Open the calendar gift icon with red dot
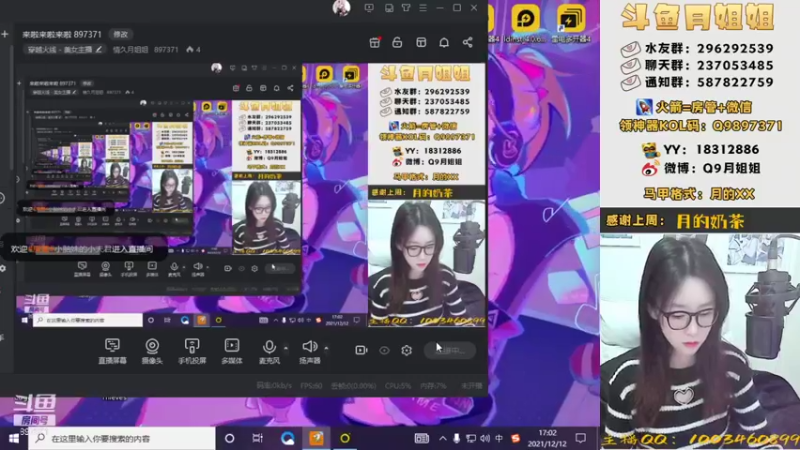800x450 pixels. 375,42
